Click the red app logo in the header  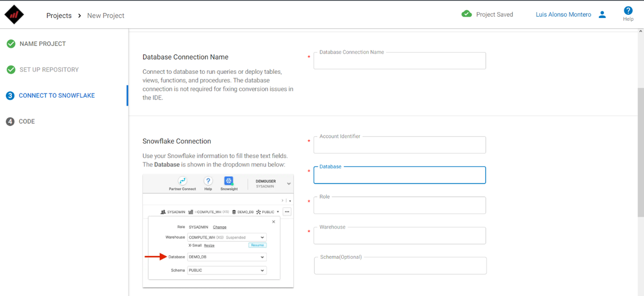point(14,14)
